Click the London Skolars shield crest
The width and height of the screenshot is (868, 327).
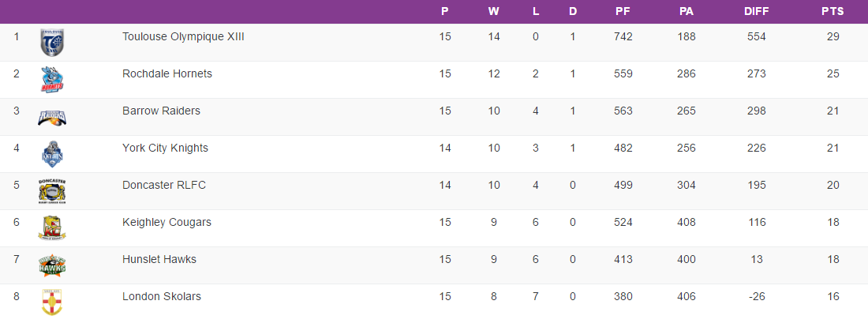click(52, 303)
